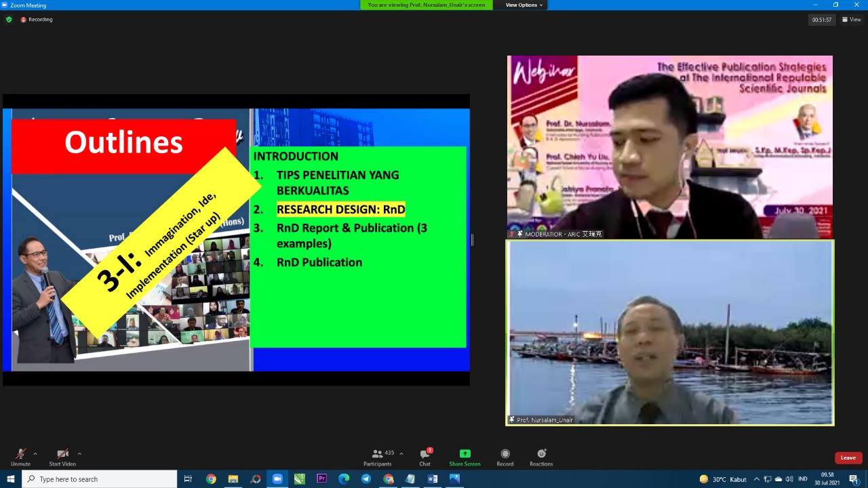This screenshot has width=868, height=488.
Task: Click the 'You are viewing' screen share banner
Action: click(x=427, y=5)
